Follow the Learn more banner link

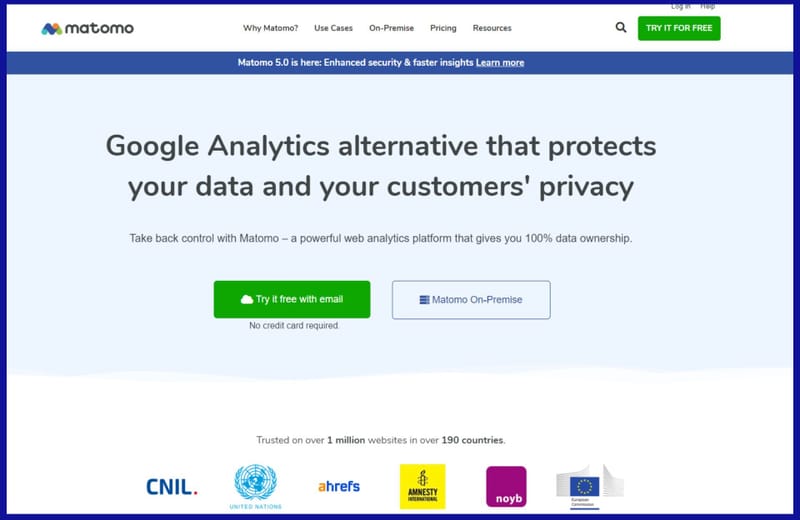tap(500, 63)
